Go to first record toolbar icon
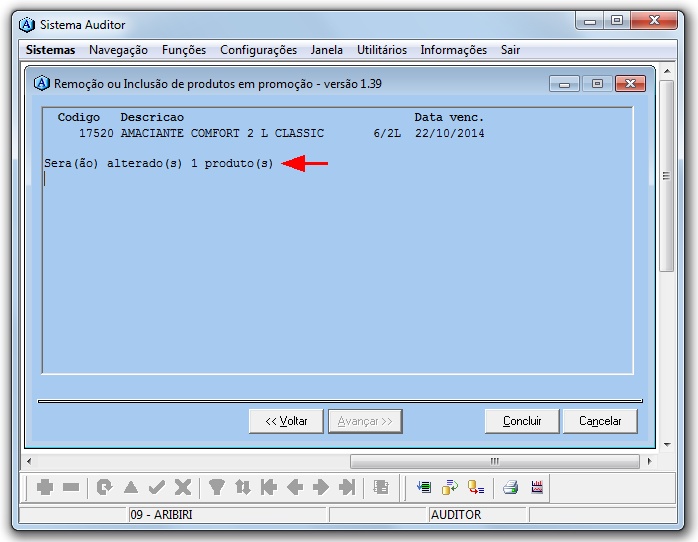 click(269, 487)
